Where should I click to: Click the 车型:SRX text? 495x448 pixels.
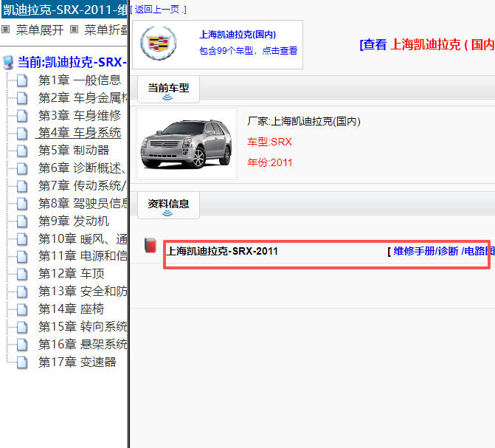[x=270, y=142]
